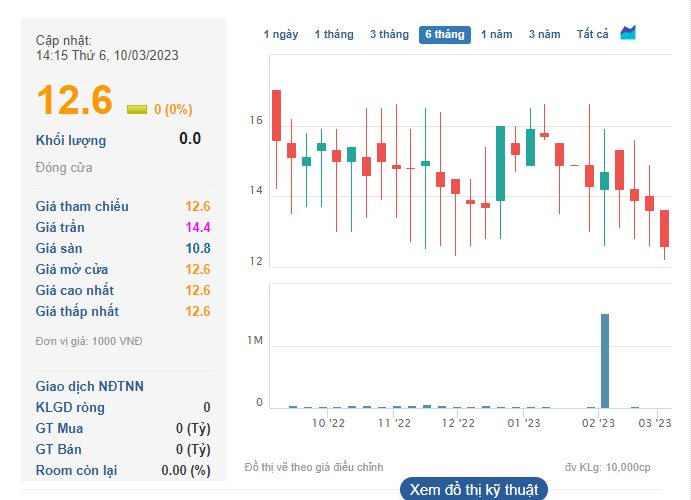Click the tall volume bar near 02 '23
The height and width of the screenshot is (500, 691).
[605, 361]
